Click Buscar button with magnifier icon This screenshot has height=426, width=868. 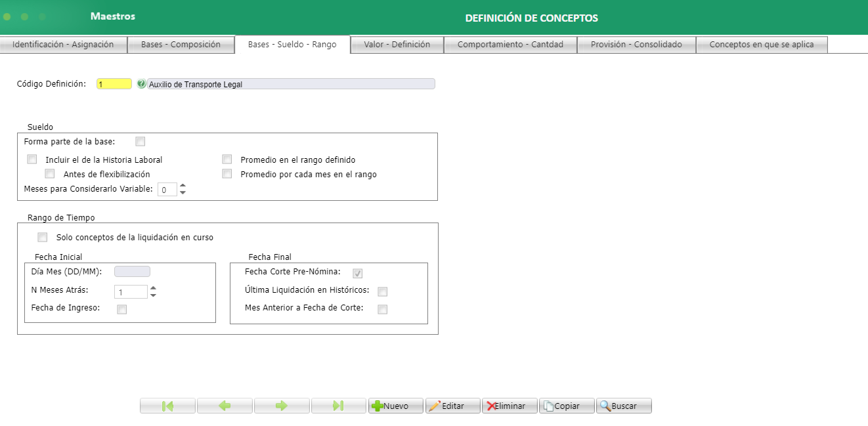coord(624,406)
